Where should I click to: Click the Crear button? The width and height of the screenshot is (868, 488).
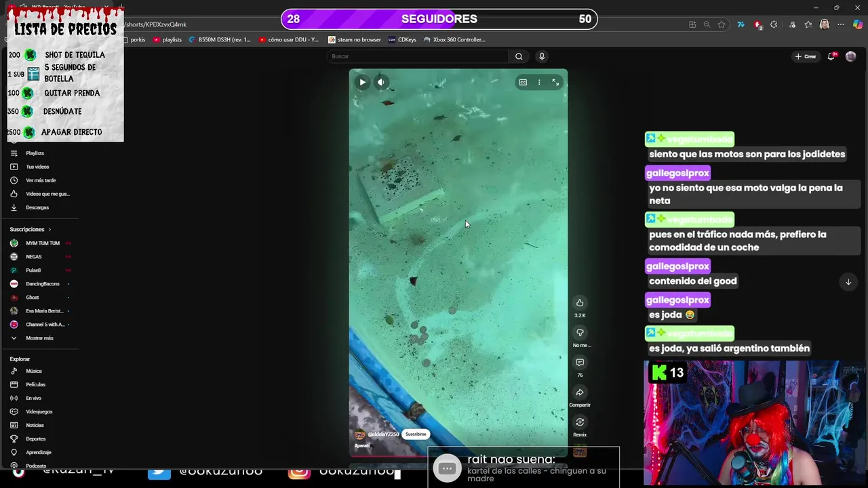tap(806, 56)
